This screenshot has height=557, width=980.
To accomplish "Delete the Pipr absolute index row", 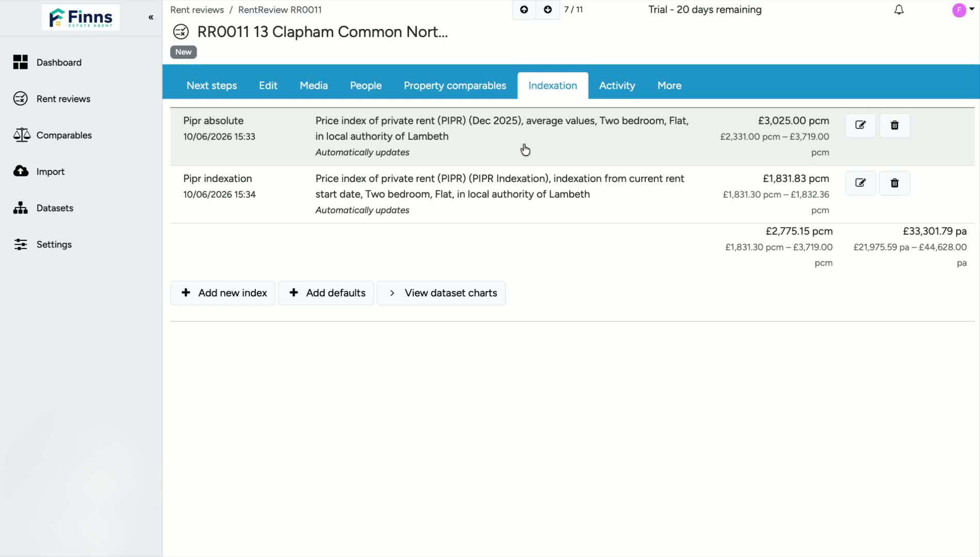I will point(894,125).
